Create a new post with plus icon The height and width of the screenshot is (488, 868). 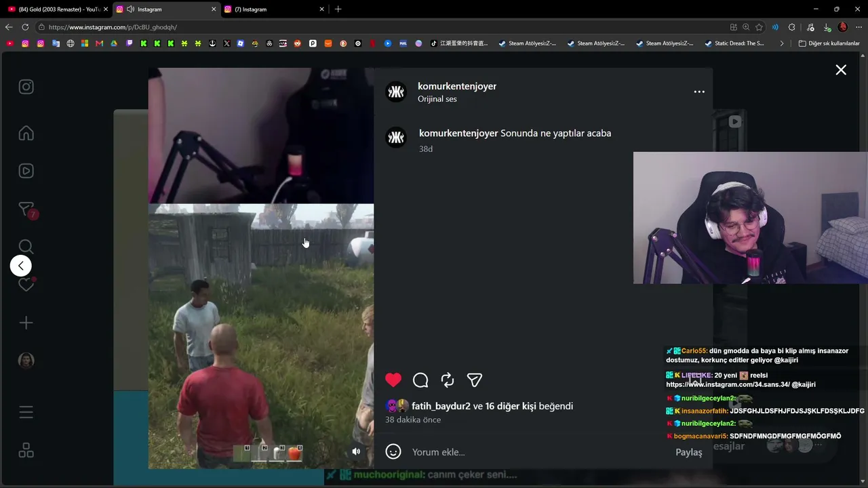(26, 323)
